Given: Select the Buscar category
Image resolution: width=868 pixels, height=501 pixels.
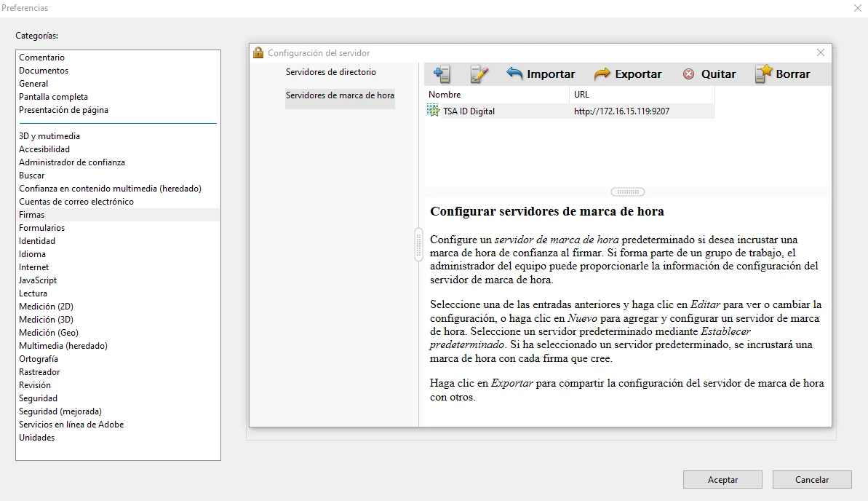Looking at the screenshot, I should pyautogui.click(x=31, y=175).
